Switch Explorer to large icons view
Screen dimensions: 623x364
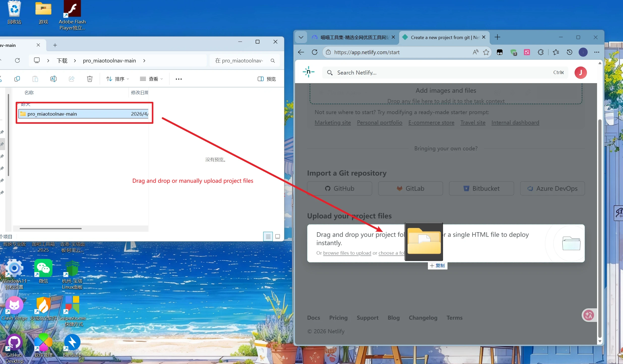tap(278, 237)
